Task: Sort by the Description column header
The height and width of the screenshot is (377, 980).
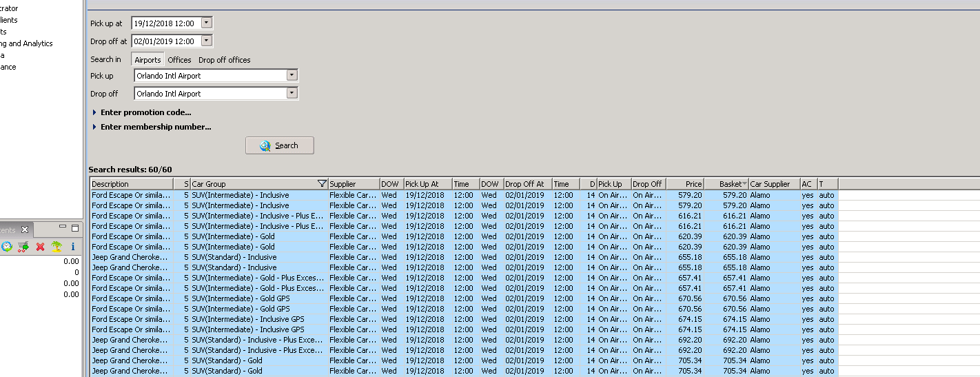Action: click(x=132, y=184)
